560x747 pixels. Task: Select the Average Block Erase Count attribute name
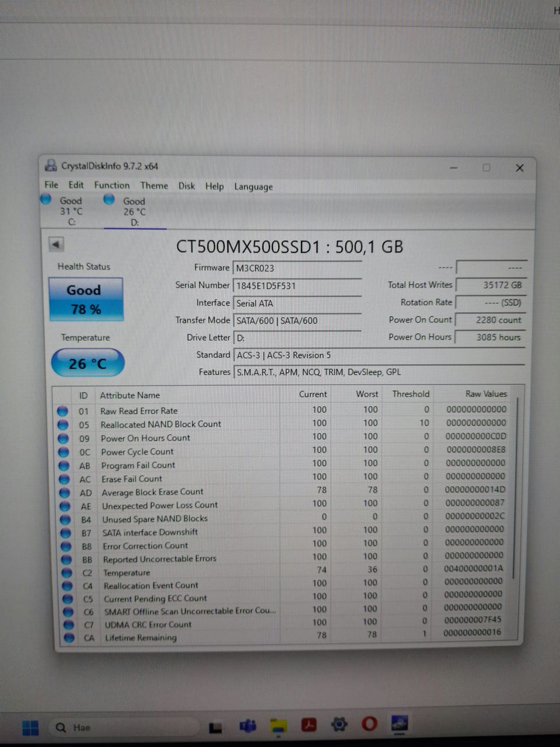152,492
